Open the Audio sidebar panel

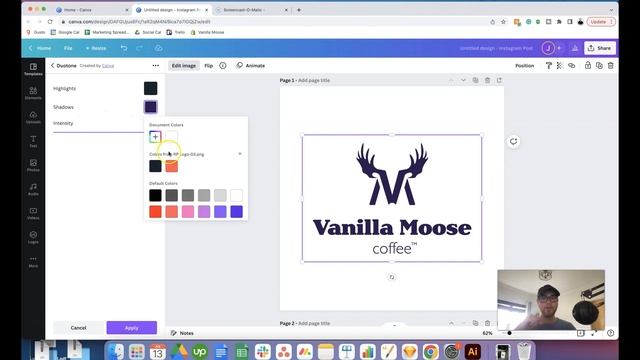(x=33, y=189)
